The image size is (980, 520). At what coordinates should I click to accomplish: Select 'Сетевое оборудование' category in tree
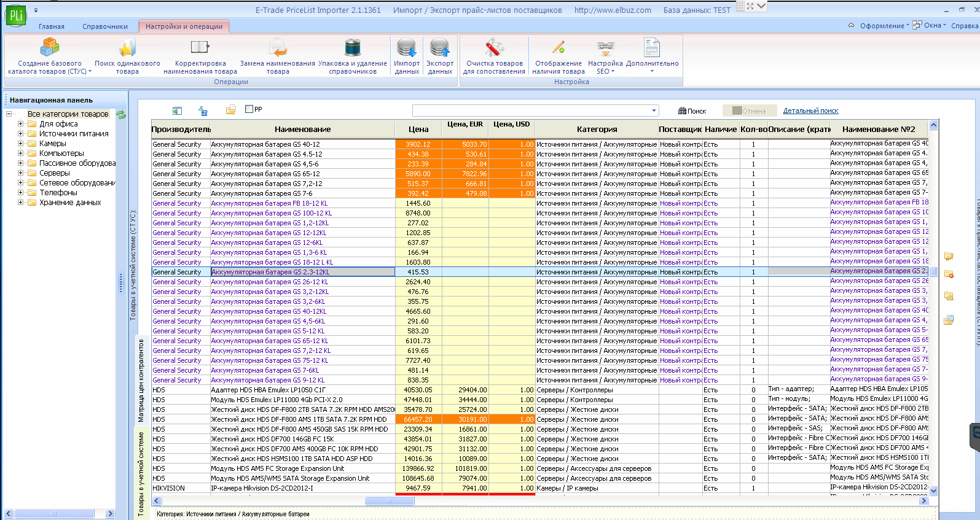[x=77, y=183]
